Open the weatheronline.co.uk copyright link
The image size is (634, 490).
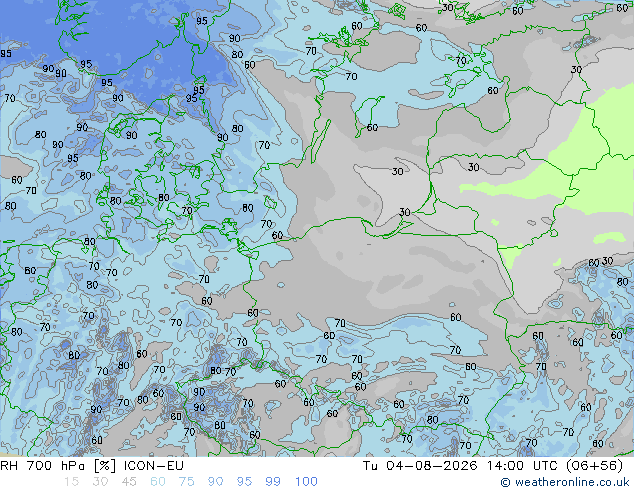click(x=565, y=482)
